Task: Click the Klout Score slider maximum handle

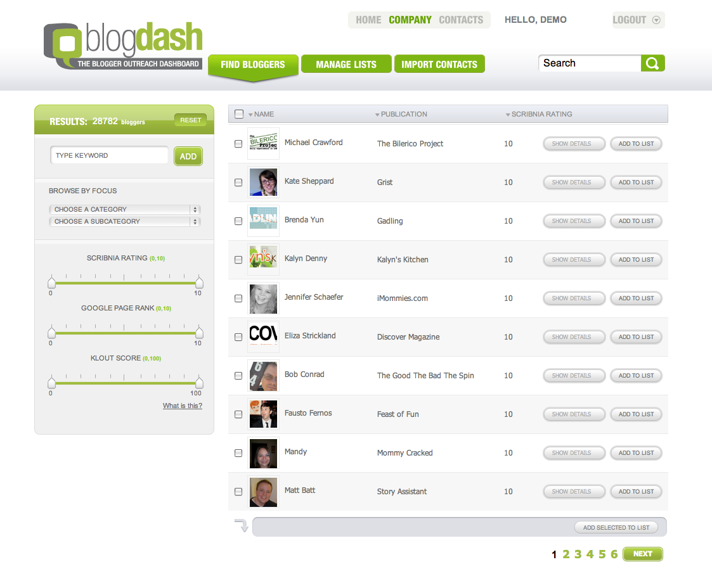Action: point(199,382)
